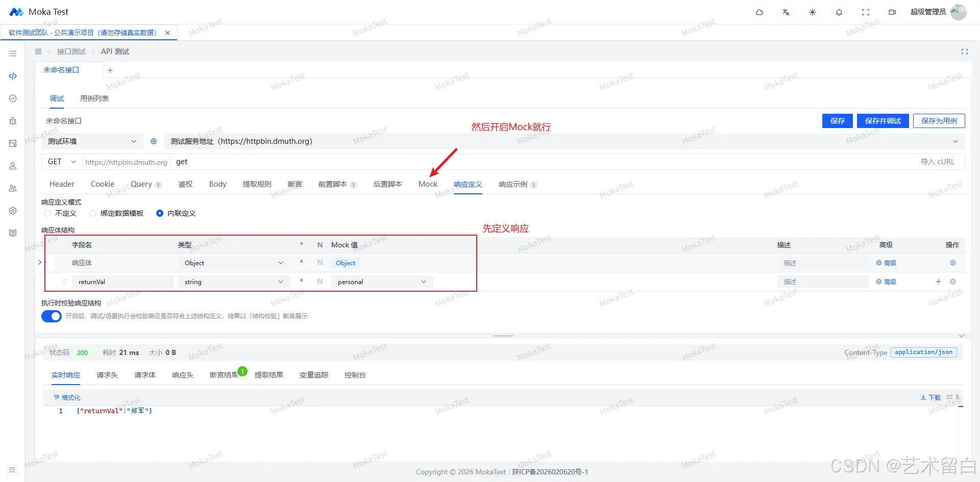Click the 接口测试 breadcrumb
The image size is (980, 482).
[71, 52]
